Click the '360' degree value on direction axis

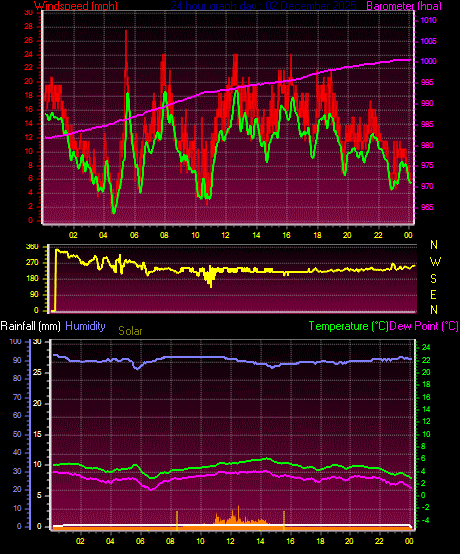coord(32,247)
